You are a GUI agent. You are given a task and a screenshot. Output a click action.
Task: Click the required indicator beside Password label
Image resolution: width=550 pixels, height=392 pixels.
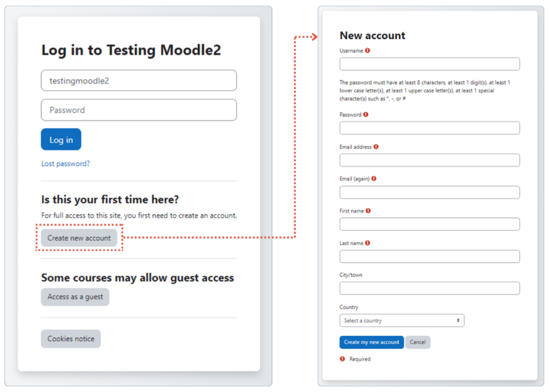(x=365, y=114)
